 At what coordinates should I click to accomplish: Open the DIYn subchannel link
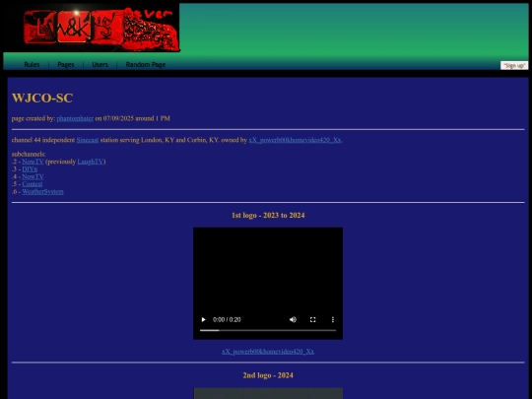coord(30,169)
